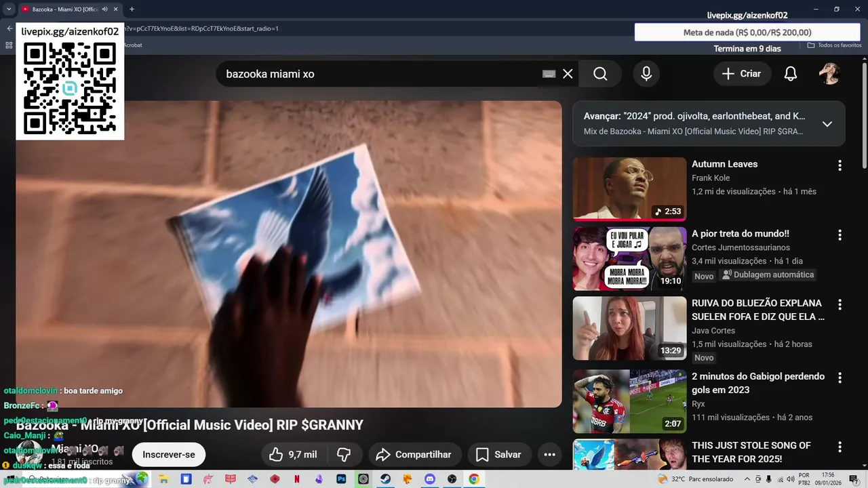The image size is (868, 488).
Task: Click the Compartilhar share button
Action: pyautogui.click(x=414, y=455)
